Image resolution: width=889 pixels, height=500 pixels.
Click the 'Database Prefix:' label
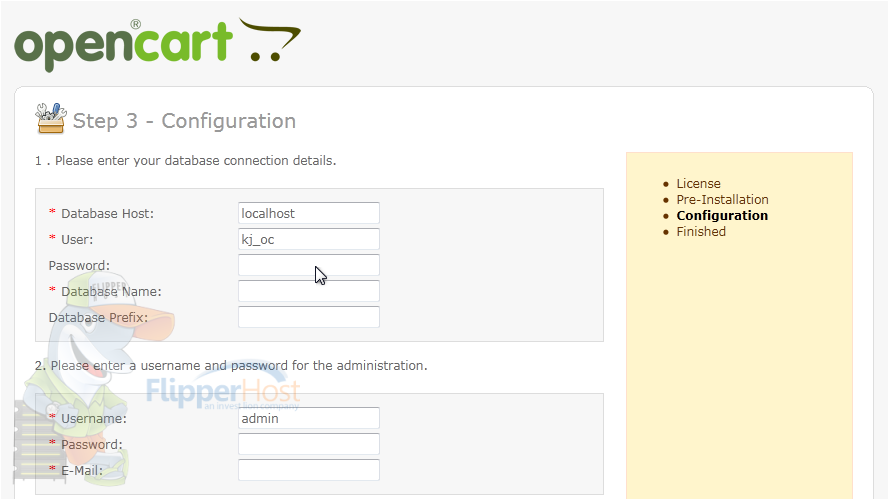coord(98,317)
